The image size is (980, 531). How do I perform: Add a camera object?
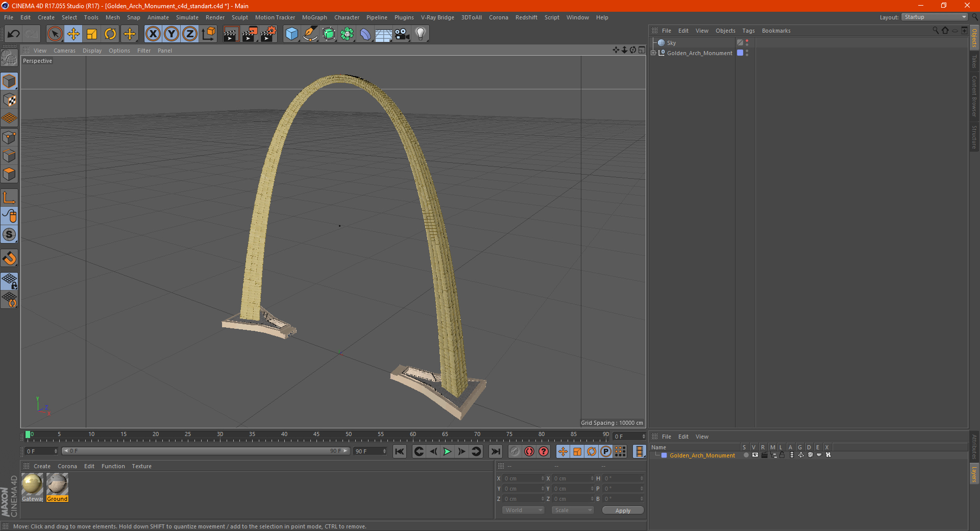pyautogui.click(x=402, y=34)
